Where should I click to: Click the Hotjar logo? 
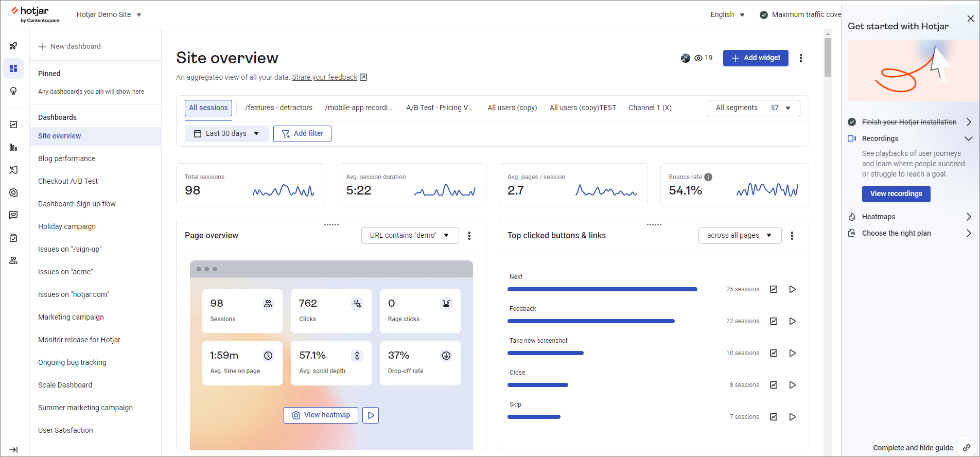click(x=36, y=14)
